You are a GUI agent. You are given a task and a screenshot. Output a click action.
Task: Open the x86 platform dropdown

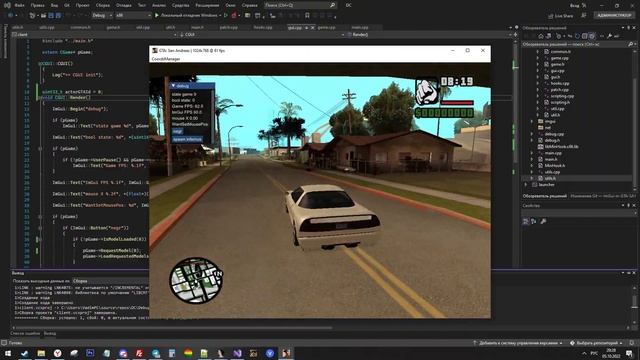click(133, 16)
